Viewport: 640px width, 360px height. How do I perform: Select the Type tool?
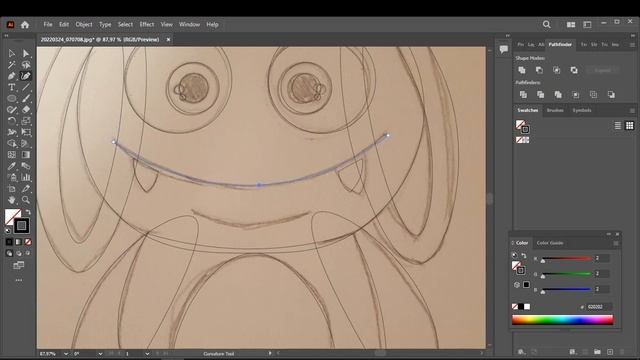click(11, 87)
